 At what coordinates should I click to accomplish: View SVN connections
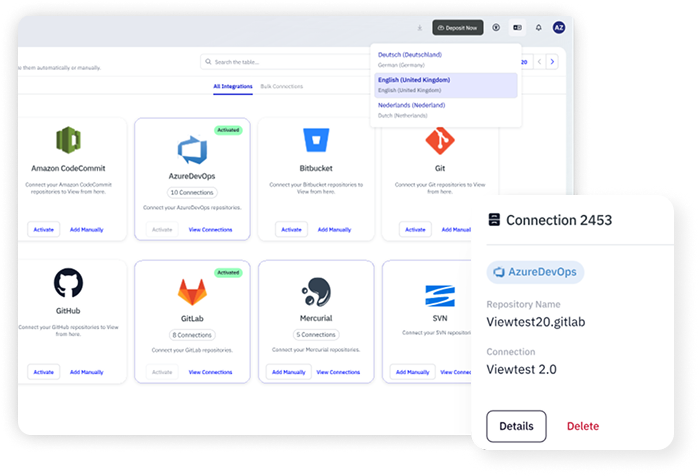(456, 372)
